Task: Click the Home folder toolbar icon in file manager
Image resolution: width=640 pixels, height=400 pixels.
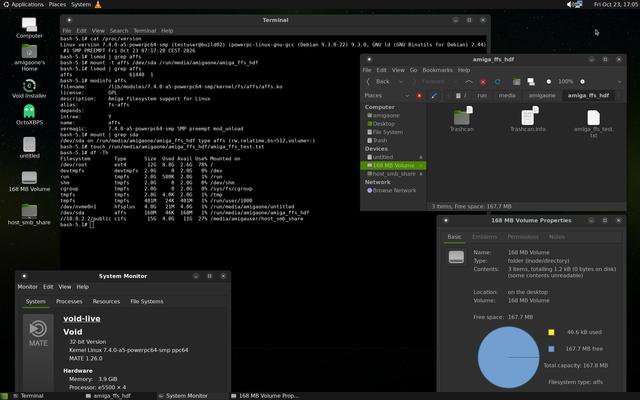Action: (x=516, y=82)
